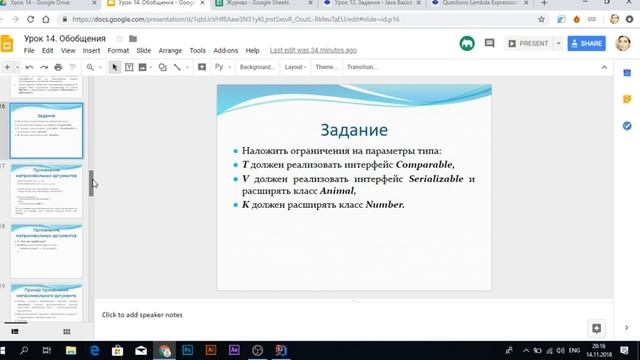Move presentation to a folder
The height and width of the screenshot is (360, 640).
[133, 38]
